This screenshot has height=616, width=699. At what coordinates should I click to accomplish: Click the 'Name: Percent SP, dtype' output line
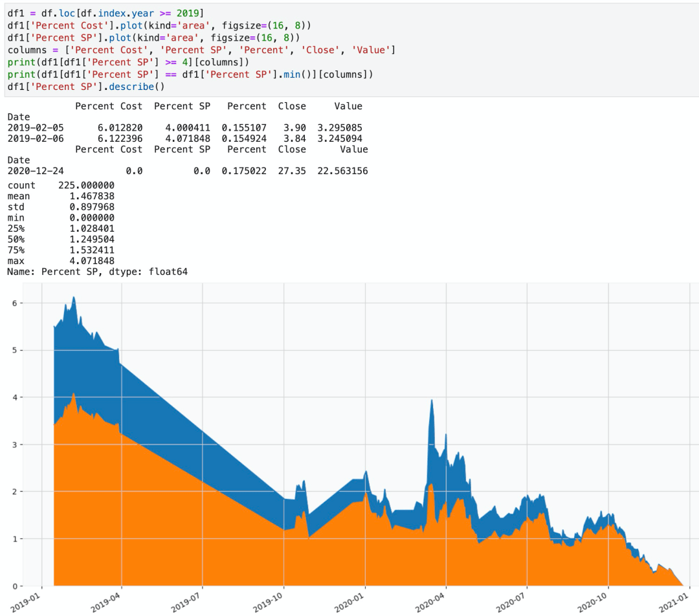click(x=97, y=272)
